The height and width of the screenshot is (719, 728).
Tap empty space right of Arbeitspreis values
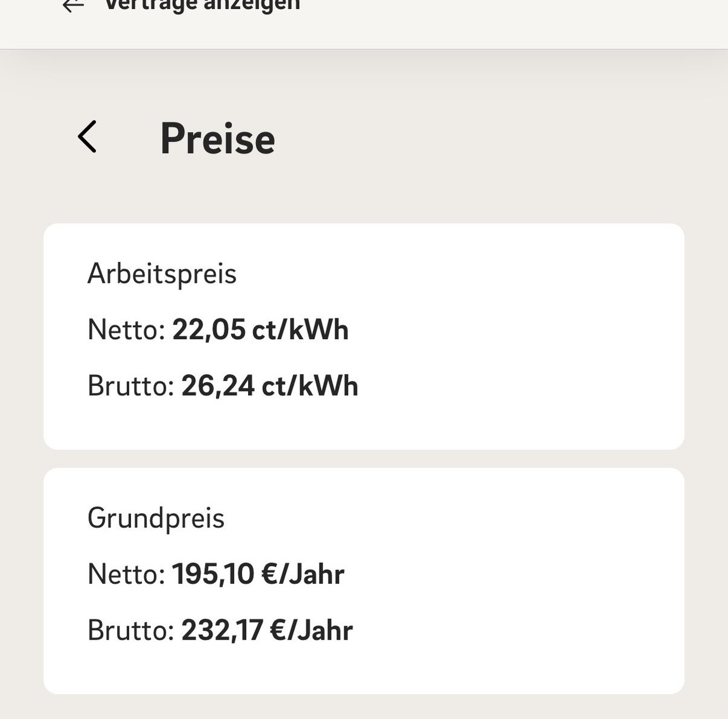click(x=522, y=358)
